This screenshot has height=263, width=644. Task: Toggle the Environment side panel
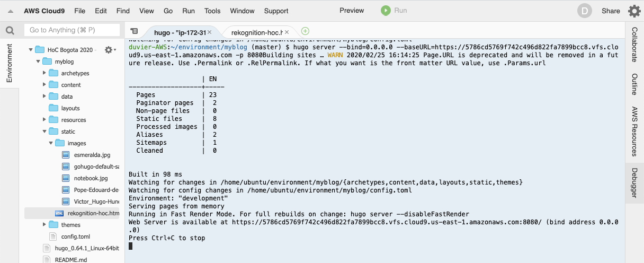[9, 63]
